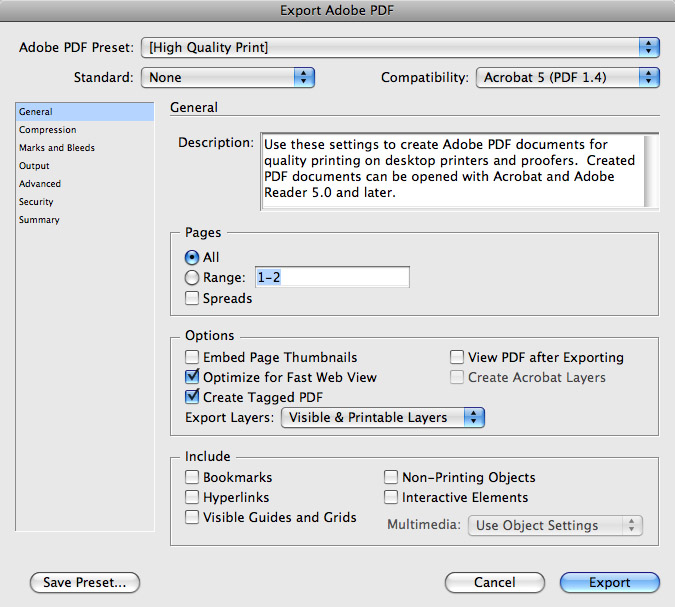Click the page Range text field
The height and width of the screenshot is (607, 675).
[332, 278]
